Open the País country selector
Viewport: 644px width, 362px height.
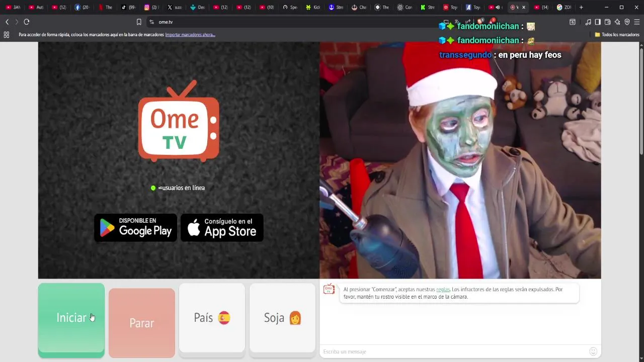point(212,318)
